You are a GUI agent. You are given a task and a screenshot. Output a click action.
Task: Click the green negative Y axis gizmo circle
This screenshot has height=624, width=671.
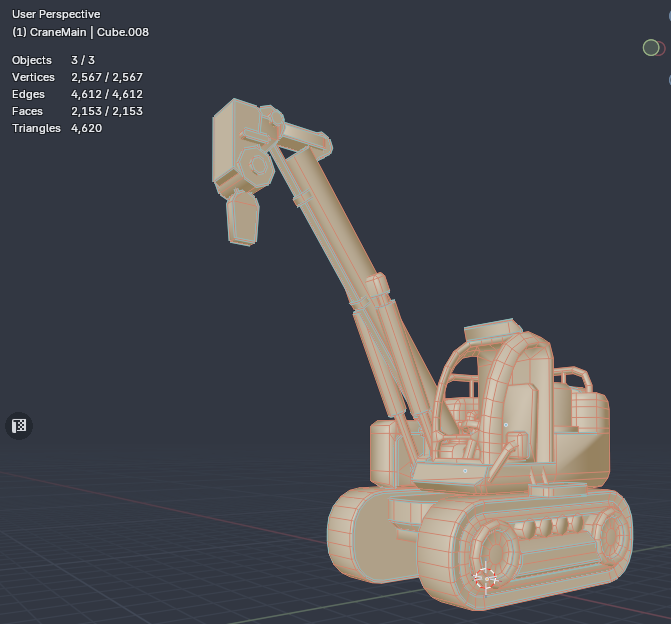651,48
